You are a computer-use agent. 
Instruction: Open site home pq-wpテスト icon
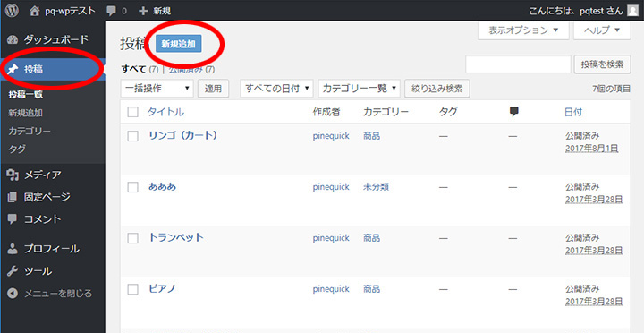click(x=35, y=11)
